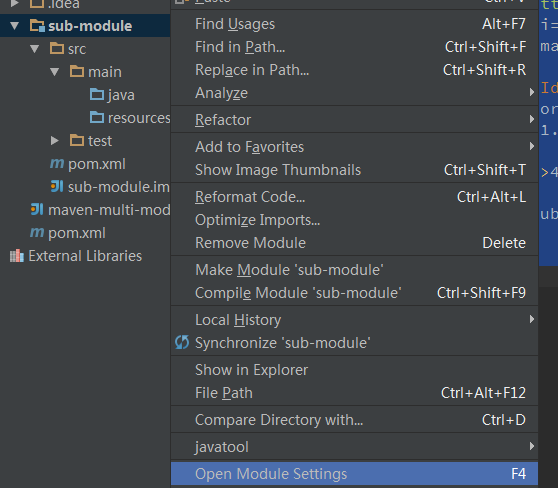Screen dimensions: 558x488
Task: Collapse the src folder arrow
Action: 35,49
